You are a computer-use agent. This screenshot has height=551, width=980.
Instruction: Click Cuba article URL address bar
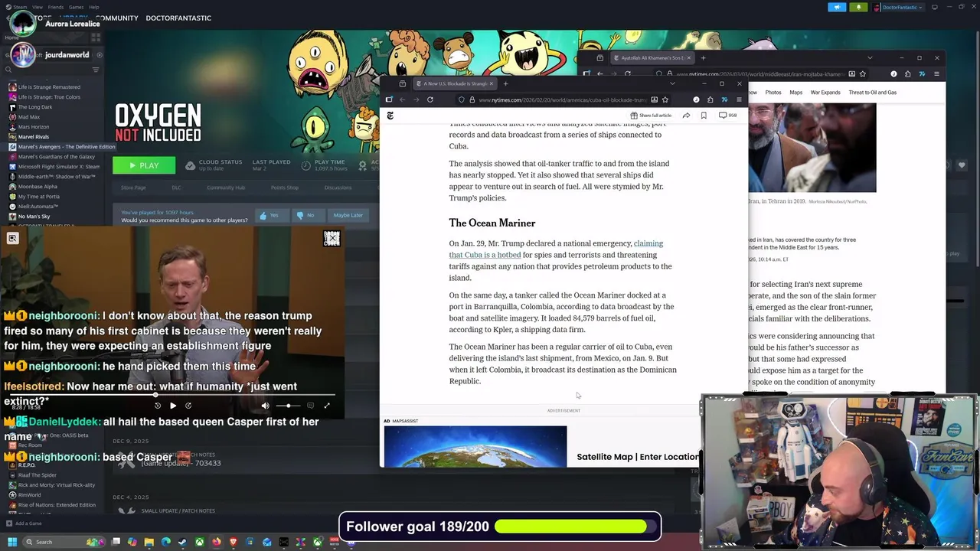(x=561, y=99)
